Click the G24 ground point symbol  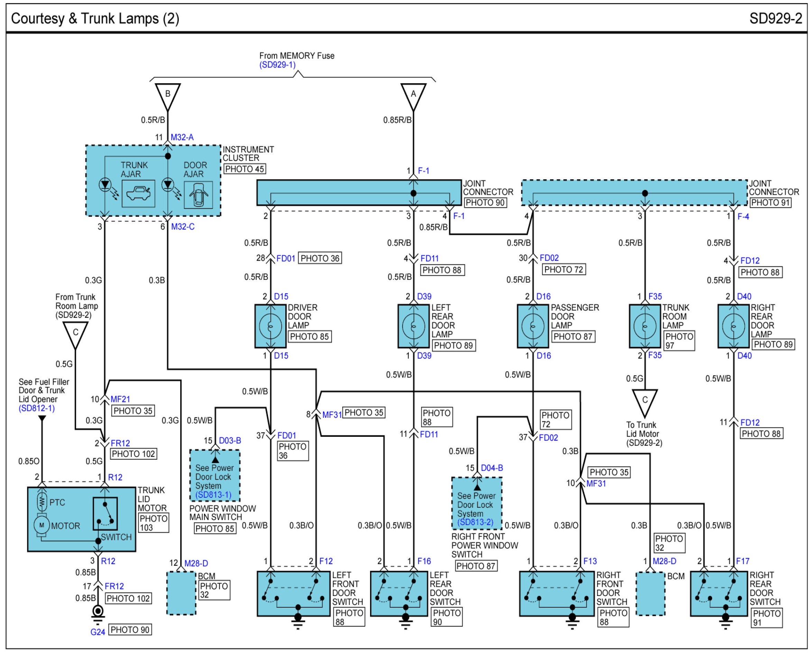coord(98,610)
